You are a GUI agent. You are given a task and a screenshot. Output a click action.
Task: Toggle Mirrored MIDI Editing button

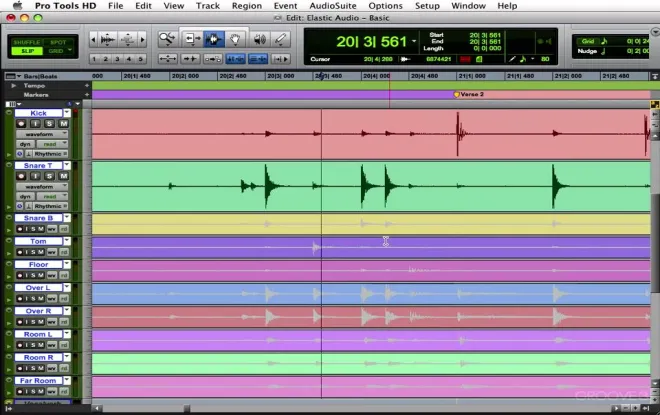click(213, 59)
